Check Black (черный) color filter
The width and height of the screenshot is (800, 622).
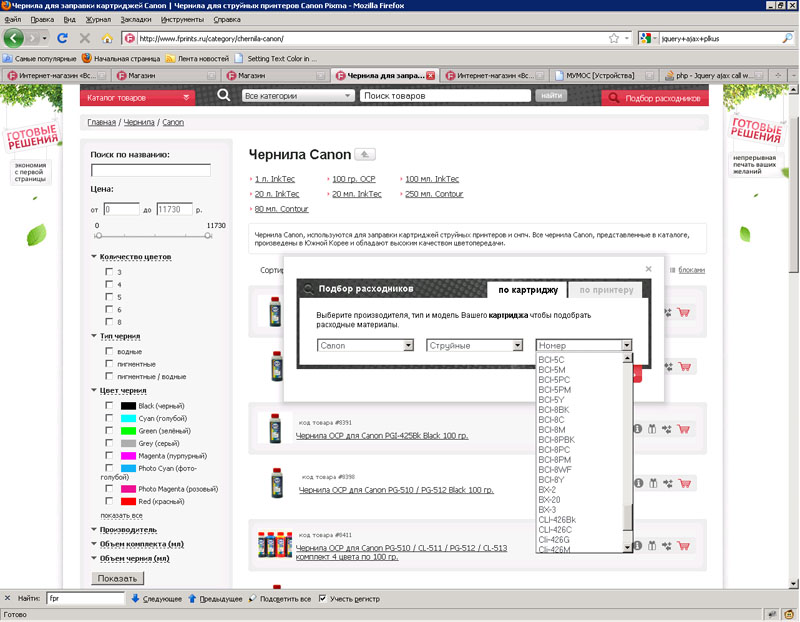(x=109, y=405)
